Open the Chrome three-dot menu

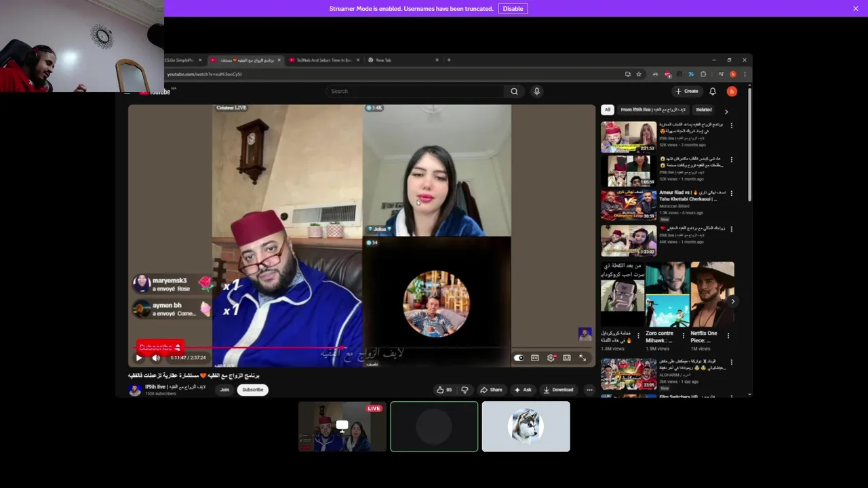pos(745,74)
